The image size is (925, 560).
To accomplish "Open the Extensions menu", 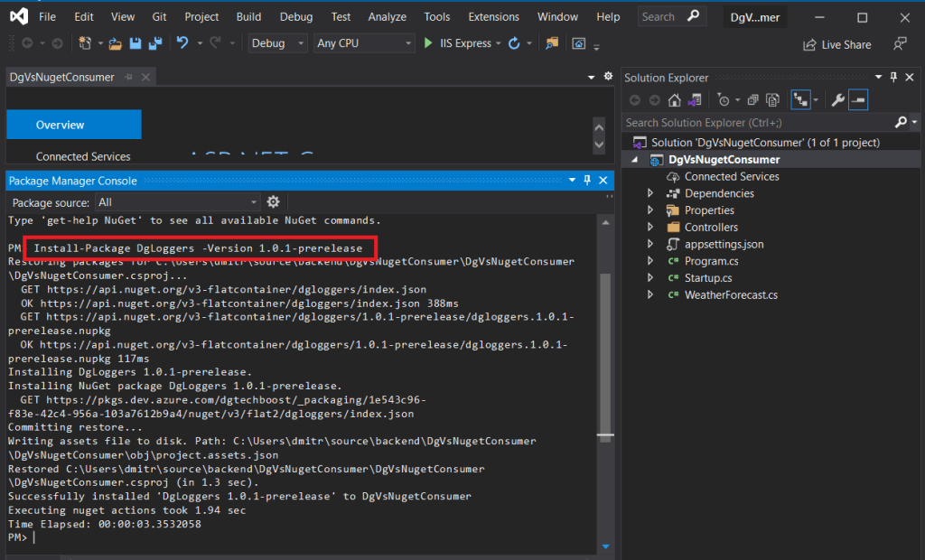I will click(493, 17).
